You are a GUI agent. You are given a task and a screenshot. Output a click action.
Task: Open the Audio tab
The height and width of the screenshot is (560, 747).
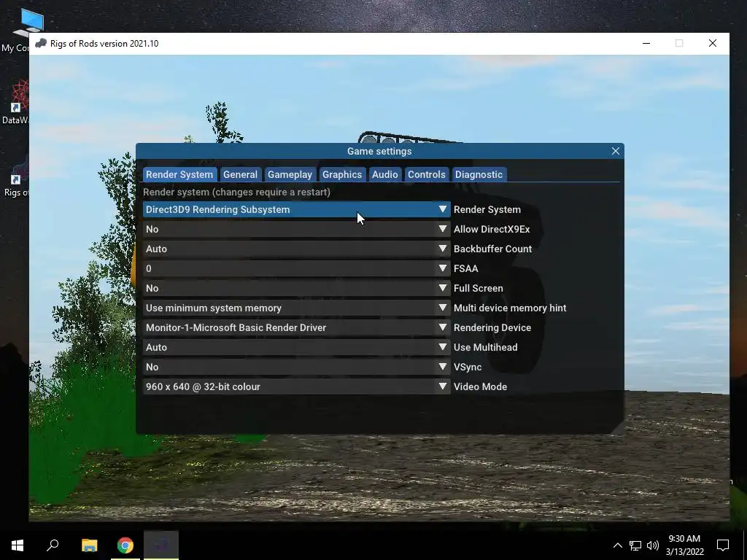[385, 174]
